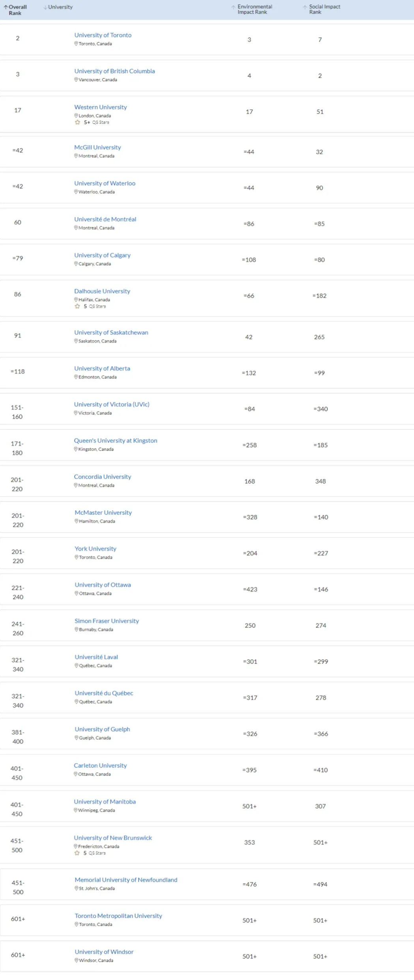
Task: Click the University column sort arrow
Action: (45, 7)
